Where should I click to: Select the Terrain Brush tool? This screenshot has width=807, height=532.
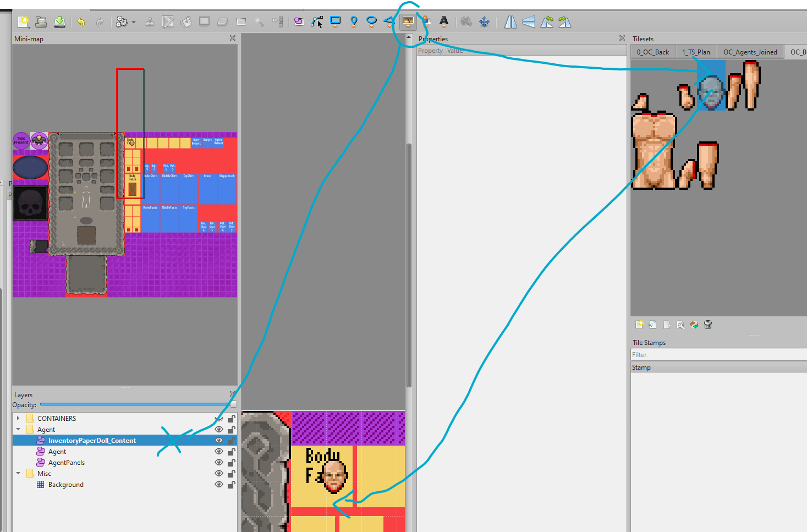point(168,22)
